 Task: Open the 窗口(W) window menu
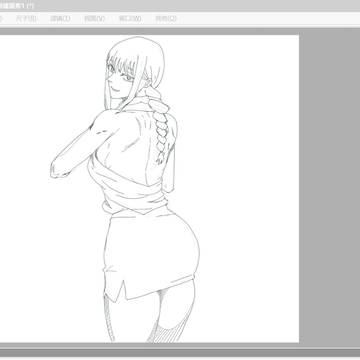(x=130, y=19)
